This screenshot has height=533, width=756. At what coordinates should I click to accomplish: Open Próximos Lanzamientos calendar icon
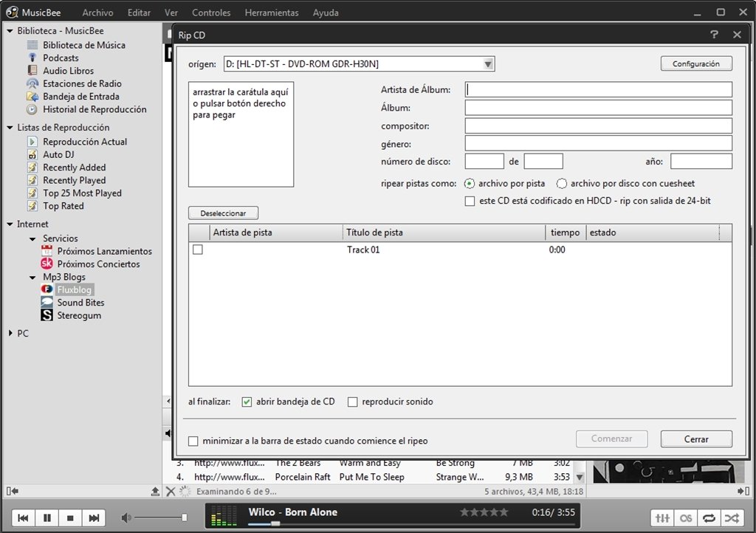[x=47, y=251]
